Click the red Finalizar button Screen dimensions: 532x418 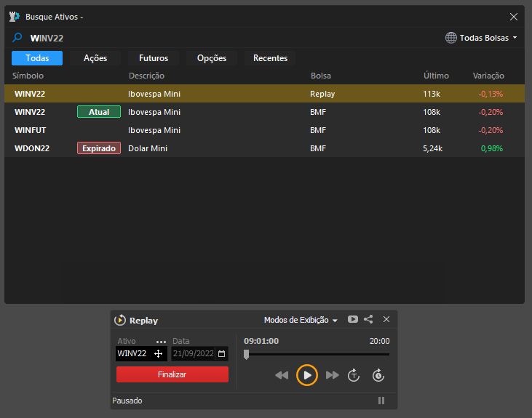pos(172,374)
